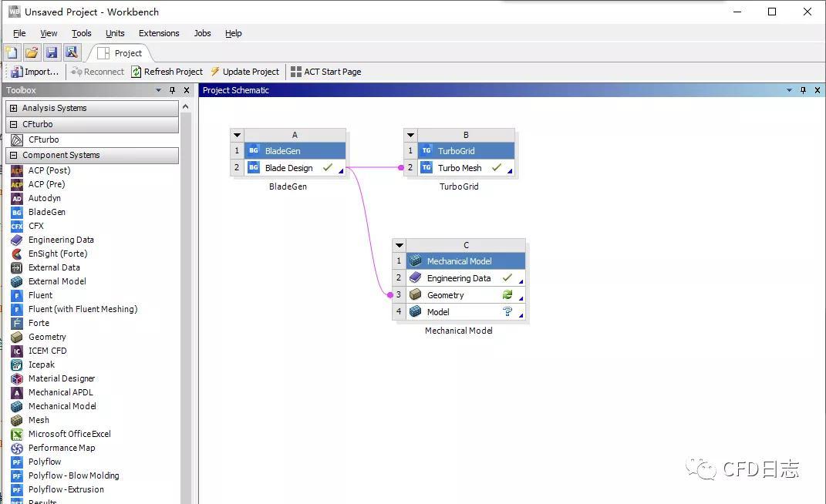Click Refresh Project button
The image size is (826, 504).
[x=167, y=72]
